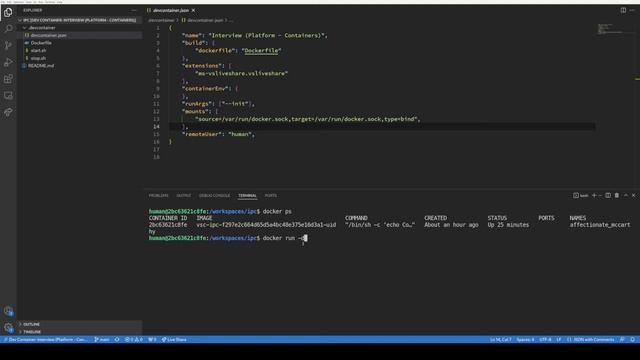
Task: Click the "runArgs" line in the editor
Action: click(x=218, y=104)
